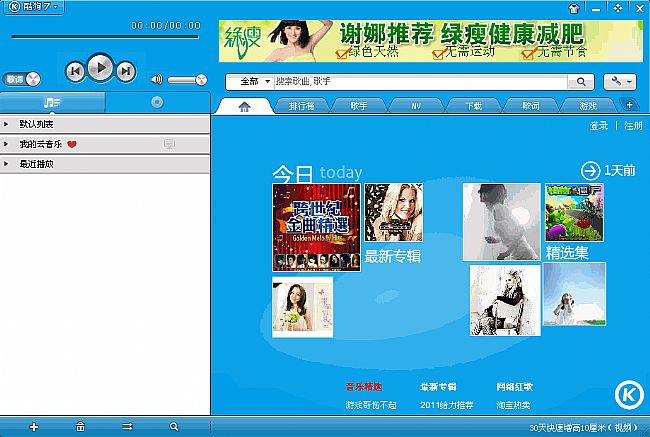The height and width of the screenshot is (437, 650).
Task: Open the 游戏 tab
Action: tap(588, 106)
